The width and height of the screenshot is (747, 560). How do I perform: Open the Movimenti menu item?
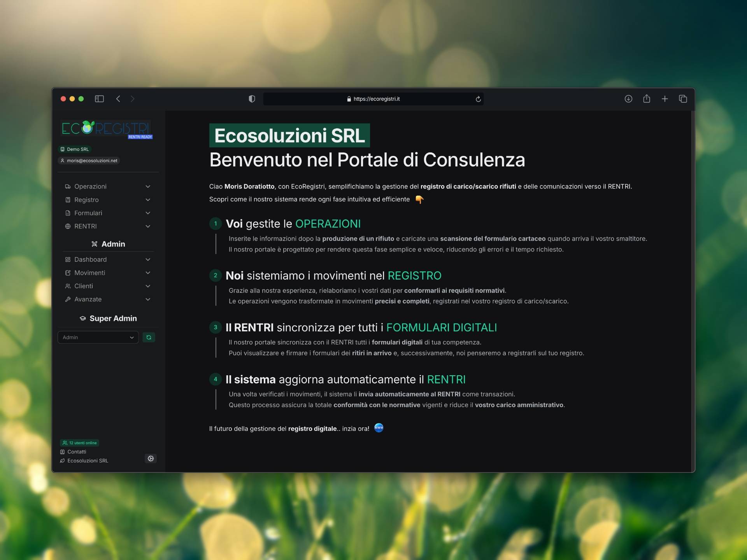tap(108, 273)
